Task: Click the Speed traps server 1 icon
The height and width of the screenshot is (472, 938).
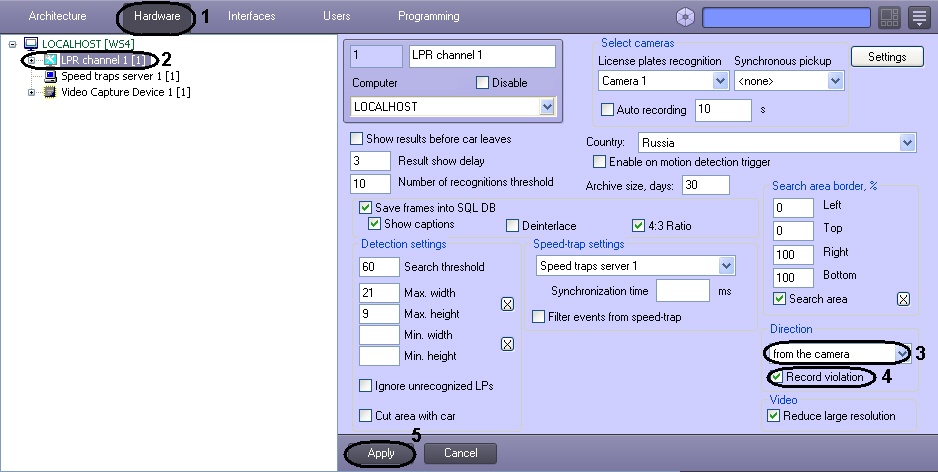Action: click(51, 76)
